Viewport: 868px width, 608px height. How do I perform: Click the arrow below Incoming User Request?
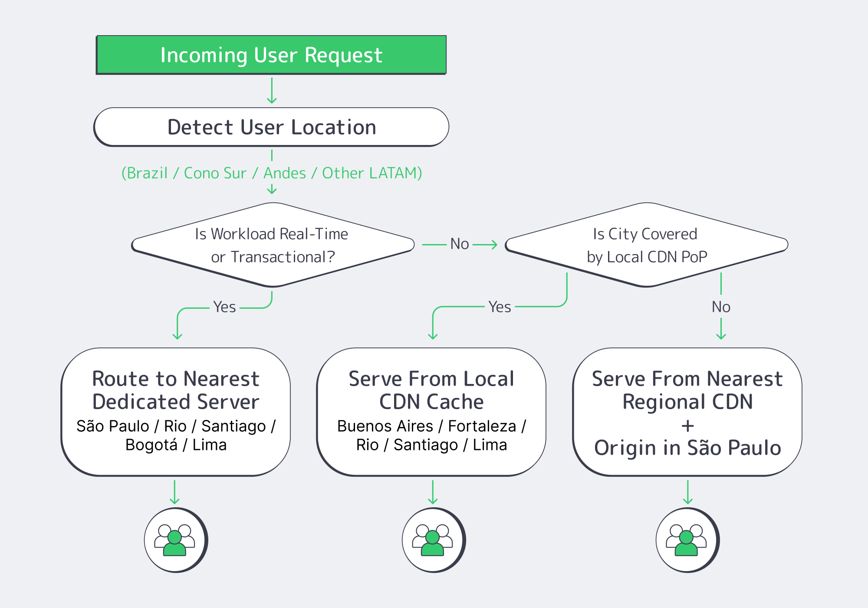(x=272, y=91)
